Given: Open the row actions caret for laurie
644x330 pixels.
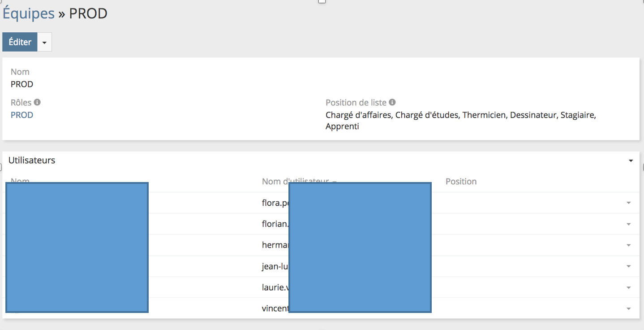Looking at the screenshot, I should (628, 287).
